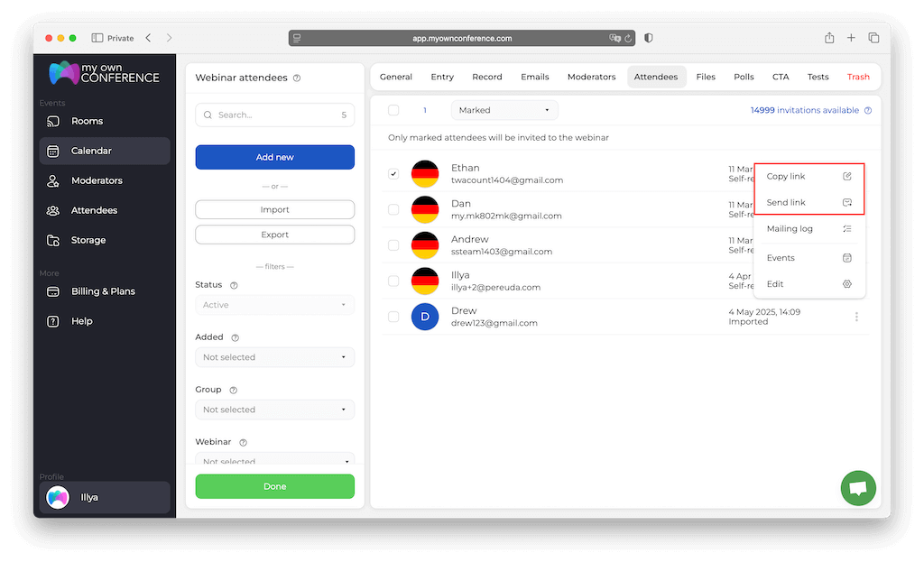Image resolution: width=924 pixels, height=562 pixels.
Task: Open the live chat support bubble
Action: [x=857, y=488]
